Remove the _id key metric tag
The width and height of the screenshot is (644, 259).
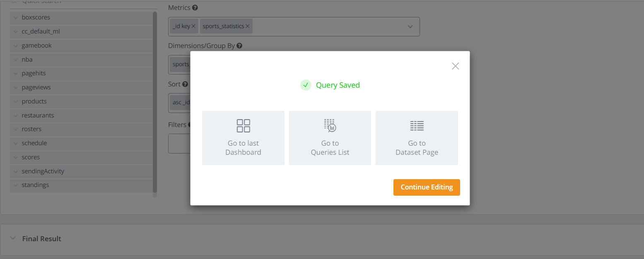193,26
